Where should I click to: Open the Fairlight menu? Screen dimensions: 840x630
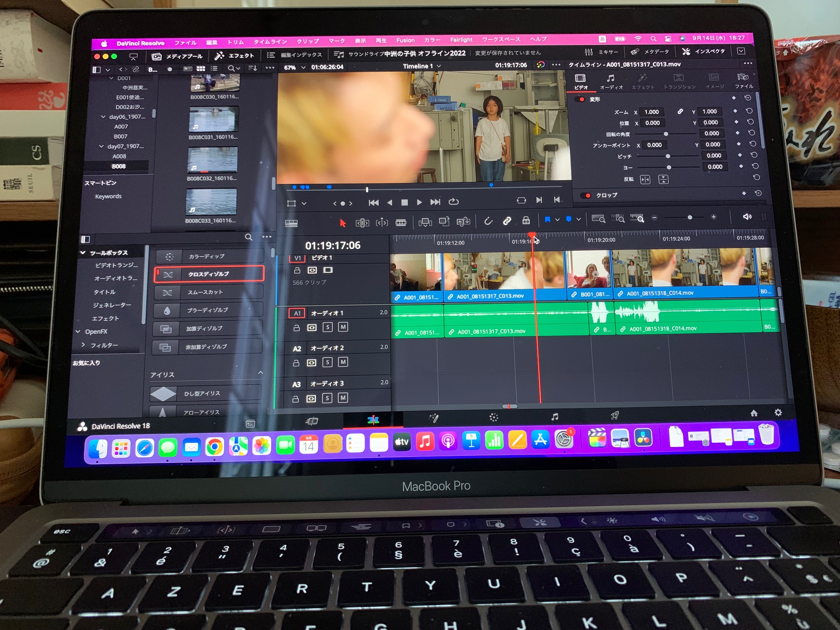click(x=461, y=40)
